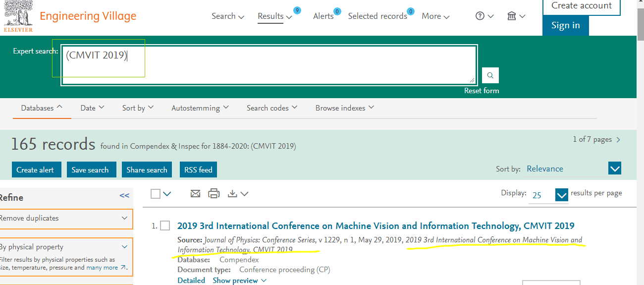Click Share search button
The width and height of the screenshot is (644, 285).
point(147,170)
